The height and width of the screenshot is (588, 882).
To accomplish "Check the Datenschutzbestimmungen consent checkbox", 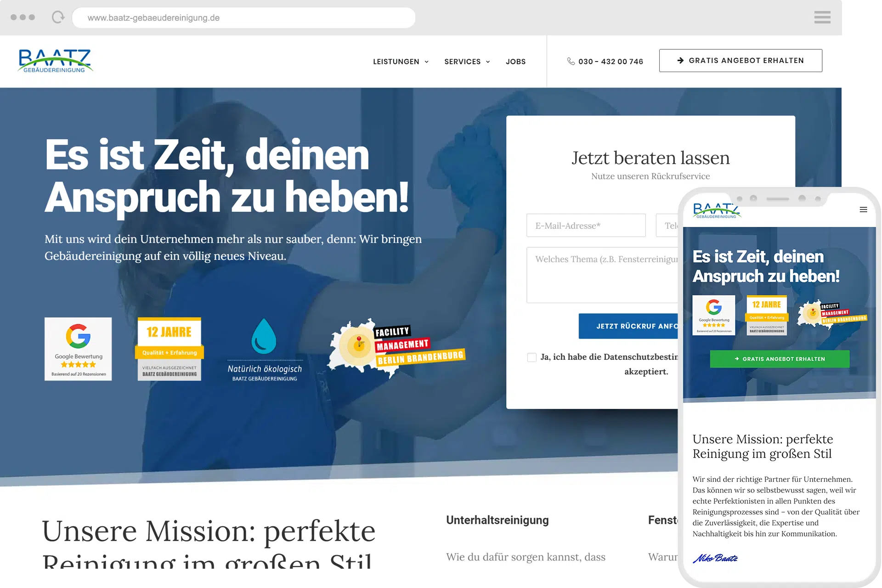I will point(531,357).
